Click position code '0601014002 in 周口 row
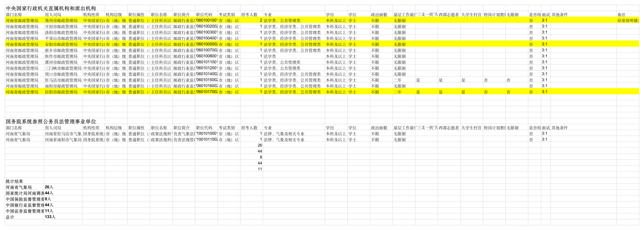The width and height of the screenshot is (644, 230). (x=206, y=74)
